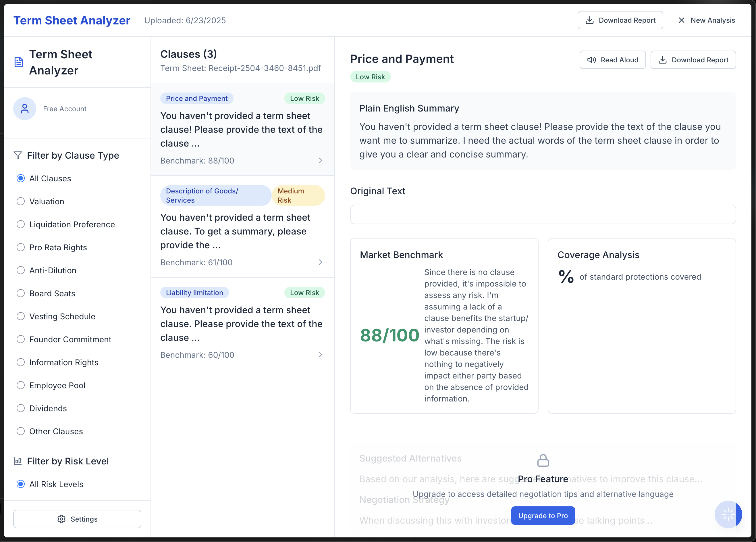Click the document icon beside Term Sheet Analyzer
Screen dimensions: 756x542
19,62
